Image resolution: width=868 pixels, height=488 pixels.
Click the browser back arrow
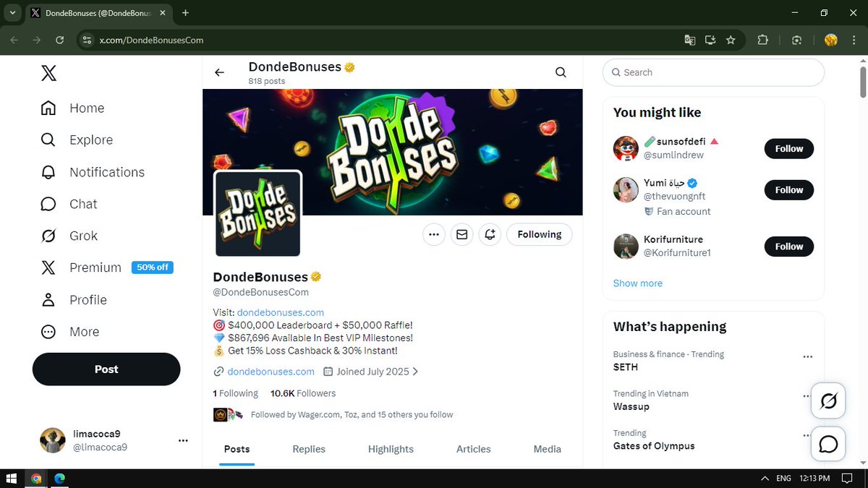tap(15, 40)
